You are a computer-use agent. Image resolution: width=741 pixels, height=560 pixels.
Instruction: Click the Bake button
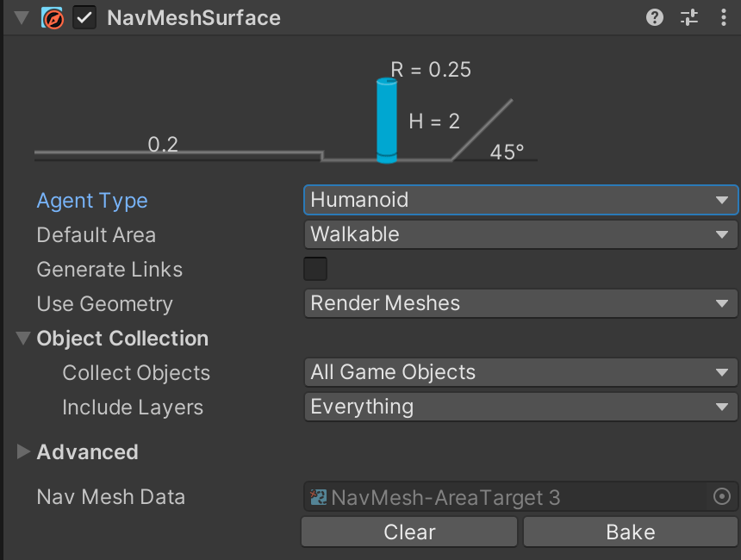pos(631,532)
